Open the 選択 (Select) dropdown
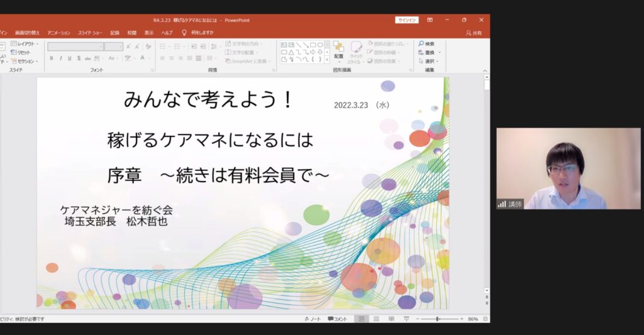The height and width of the screenshot is (335, 644). 430,61
